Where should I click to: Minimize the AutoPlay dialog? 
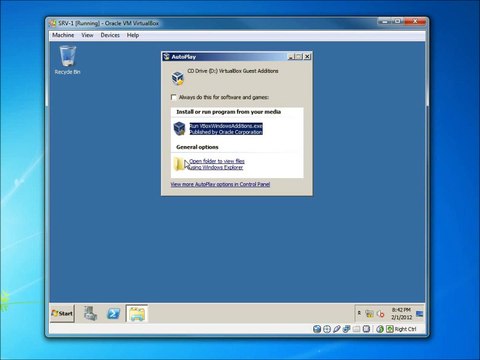click(291, 57)
